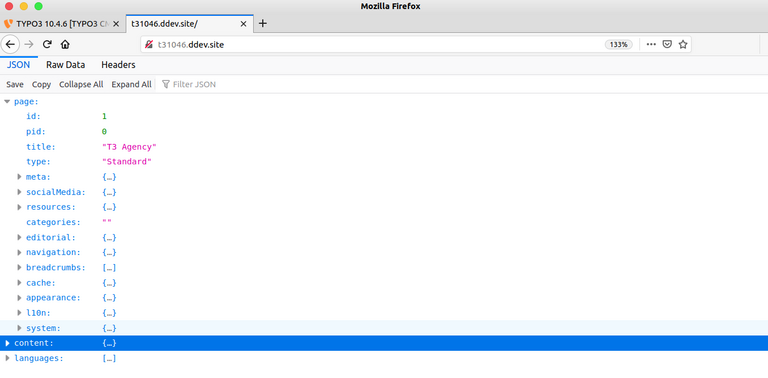Click the empty categories value

[x=107, y=222]
